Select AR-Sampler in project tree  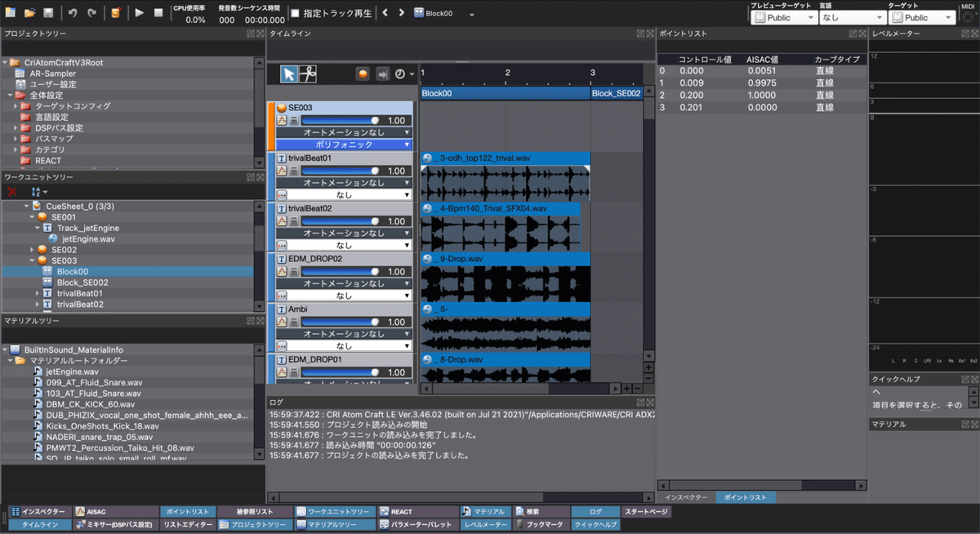(52, 73)
